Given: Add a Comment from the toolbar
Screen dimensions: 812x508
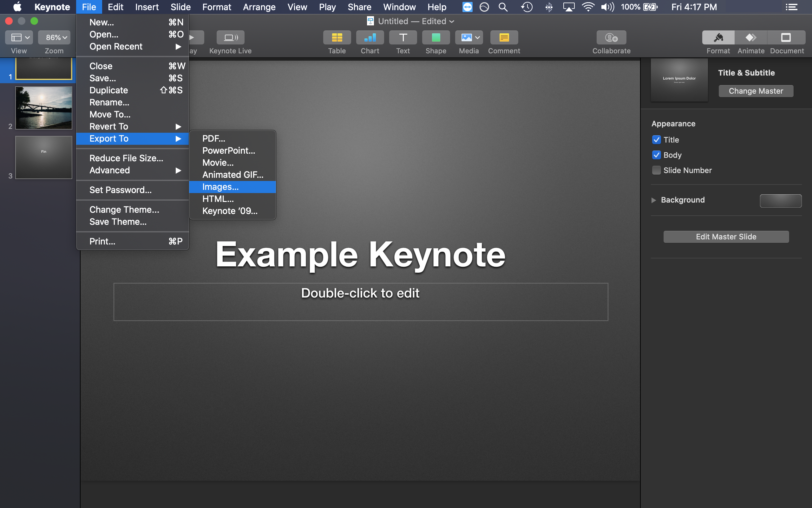Looking at the screenshot, I should click(504, 37).
